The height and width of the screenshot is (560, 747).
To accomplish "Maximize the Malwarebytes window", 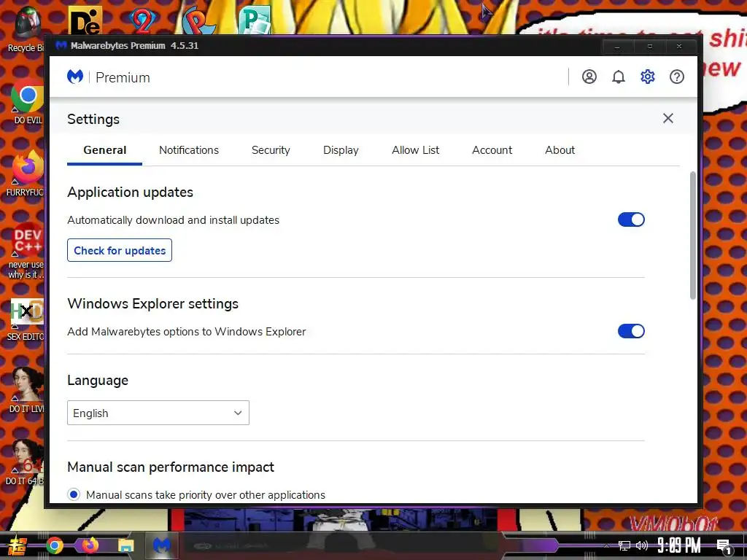I will click(650, 47).
